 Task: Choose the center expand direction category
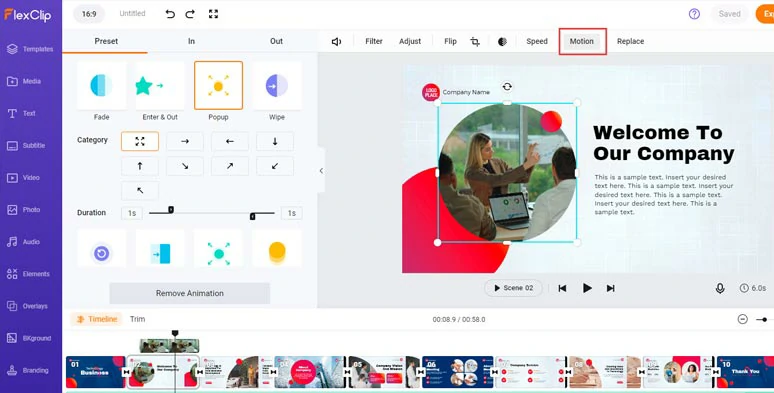[140, 141]
